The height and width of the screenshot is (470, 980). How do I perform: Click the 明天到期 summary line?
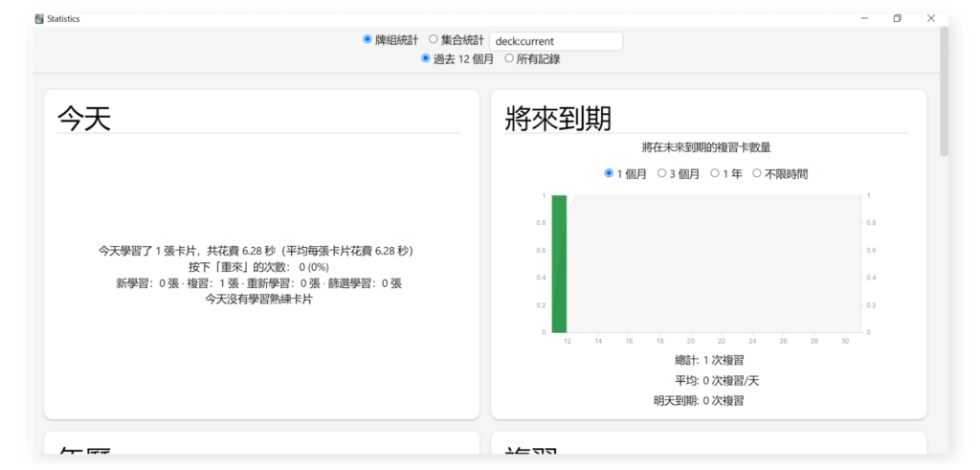pos(698,400)
